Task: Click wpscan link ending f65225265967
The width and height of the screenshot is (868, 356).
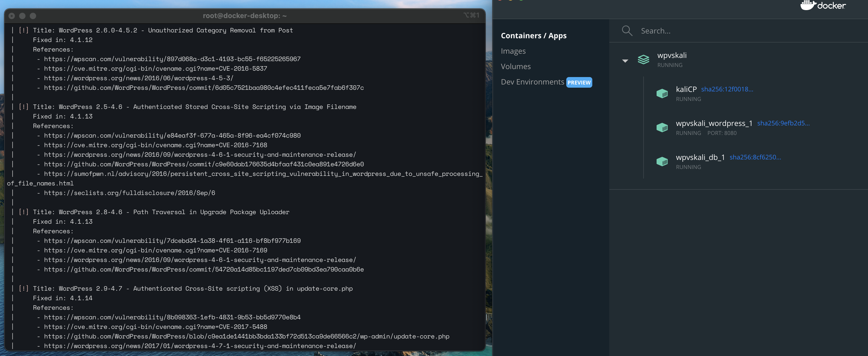Action: (172, 59)
